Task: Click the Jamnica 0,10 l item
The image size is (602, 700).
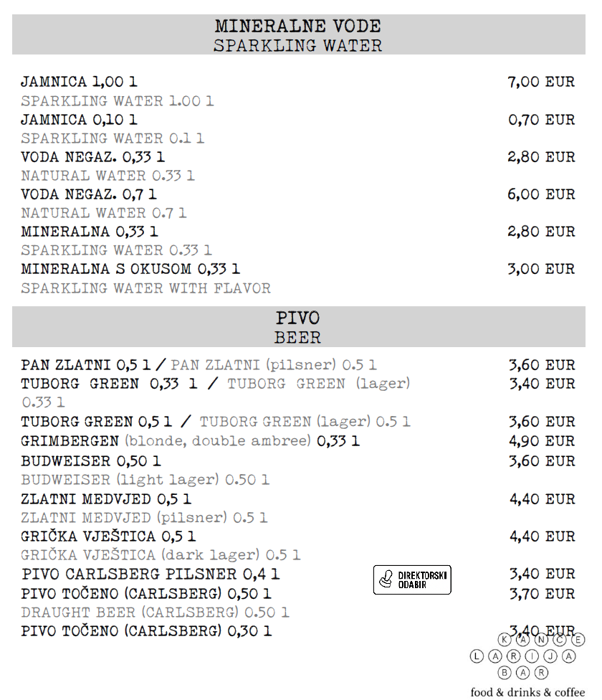Action: pyautogui.click(x=79, y=120)
